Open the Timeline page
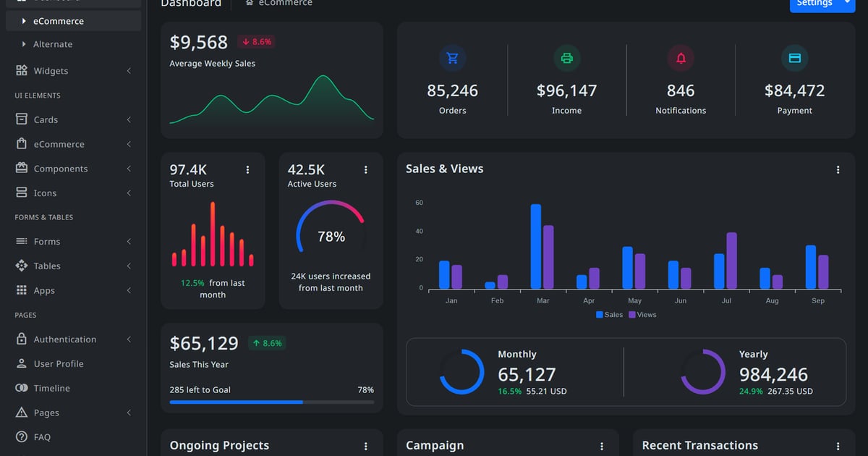This screenshot has height=456, width=868. [x=73, y=388]
